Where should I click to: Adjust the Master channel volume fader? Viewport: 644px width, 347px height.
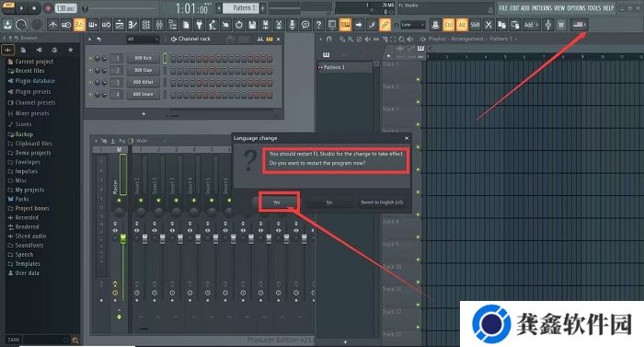tap(122, 239)
